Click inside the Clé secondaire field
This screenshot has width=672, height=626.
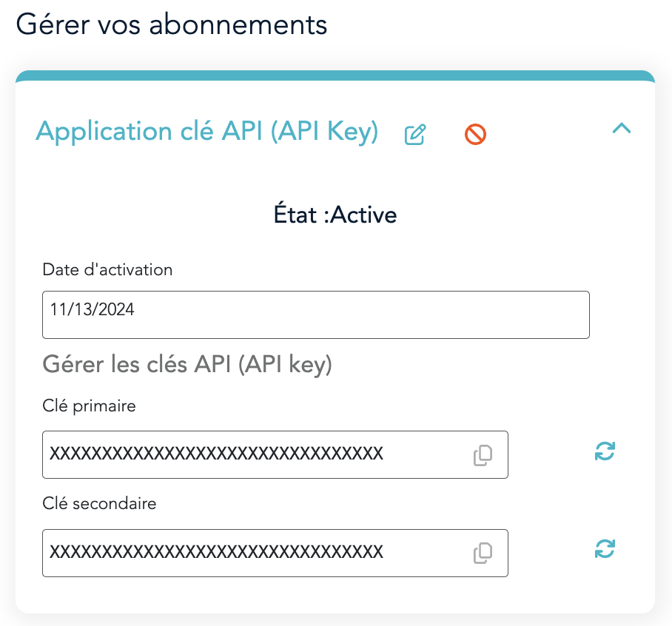[x=252, y=553]
